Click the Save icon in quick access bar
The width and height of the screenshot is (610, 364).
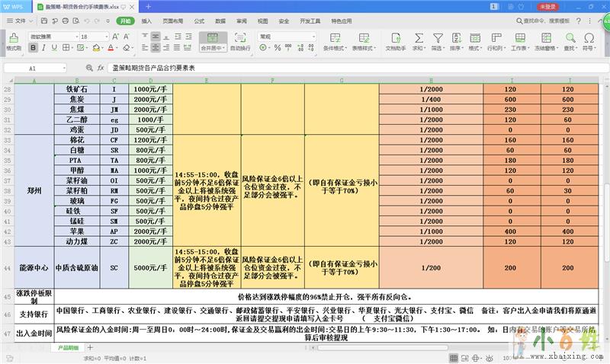click(42, 21)
